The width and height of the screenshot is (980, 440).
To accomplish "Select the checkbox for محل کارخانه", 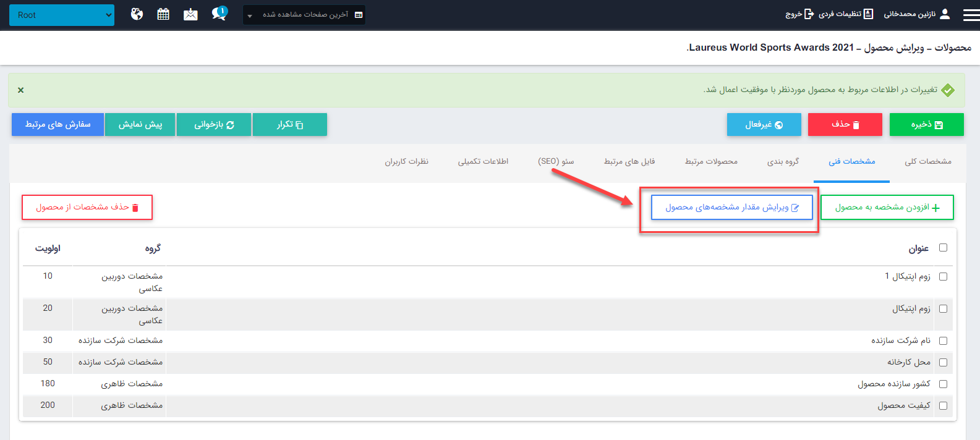I will [943, 363].
